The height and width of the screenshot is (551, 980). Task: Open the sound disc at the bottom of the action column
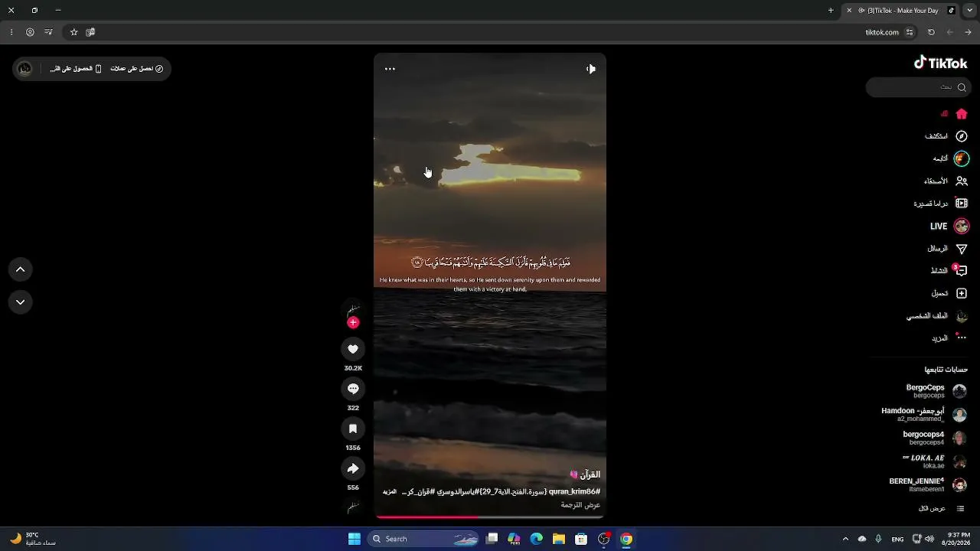click(353, 507)
